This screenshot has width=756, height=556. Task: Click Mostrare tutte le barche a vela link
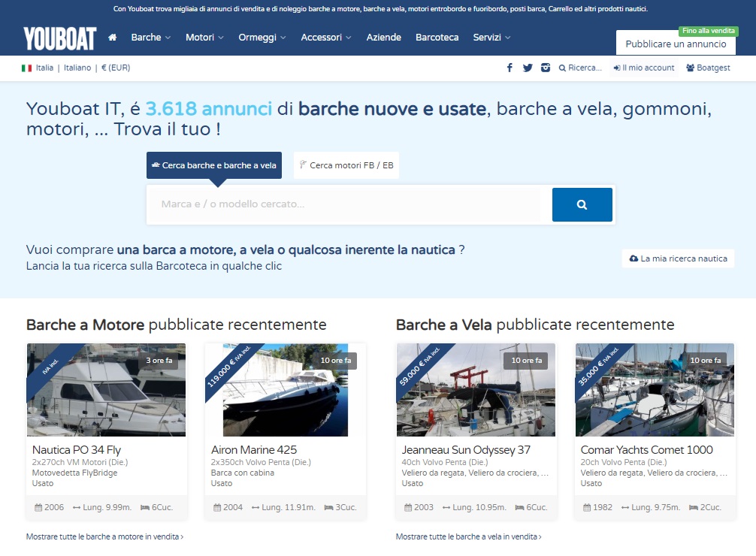(x=469, y=536)
